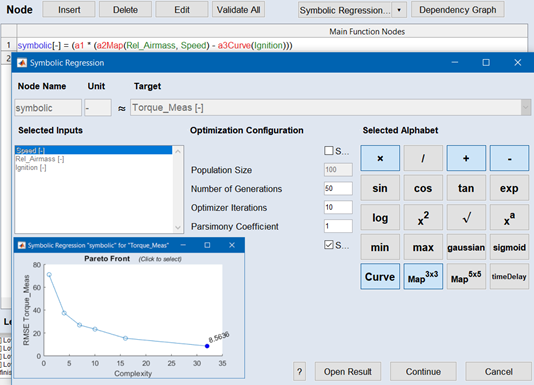Click the Optimizer Iterations field
534x385 pixels.
point(338,207)
